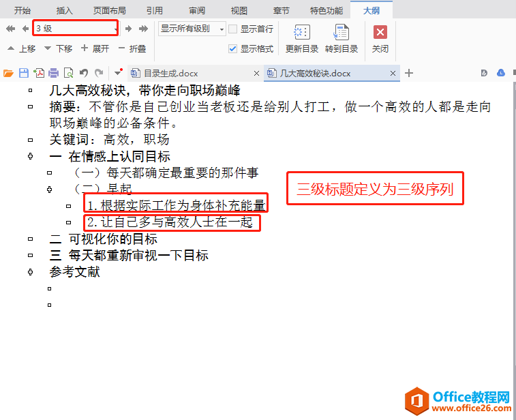
Task: Expand heading with 展开 button
Action: tap(95, 48)
